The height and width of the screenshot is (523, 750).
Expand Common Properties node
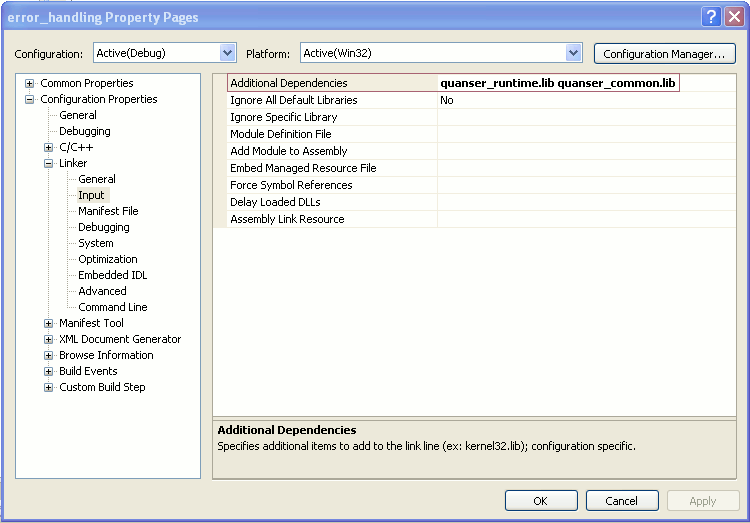[x=30, y=83]
